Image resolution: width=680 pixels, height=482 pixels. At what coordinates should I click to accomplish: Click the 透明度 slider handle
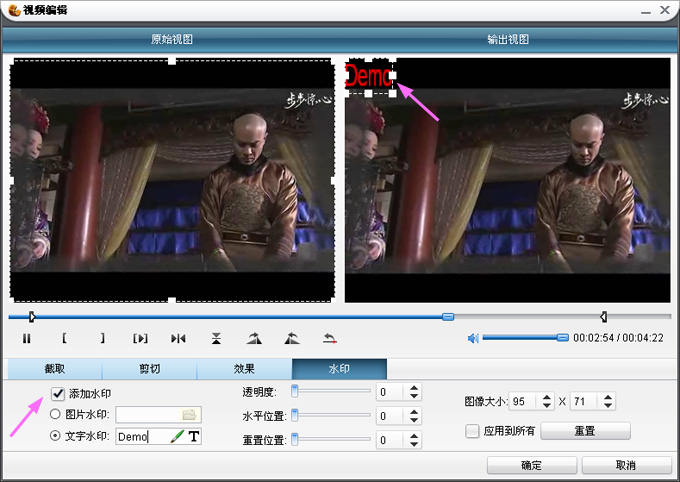tap(295, 391)
